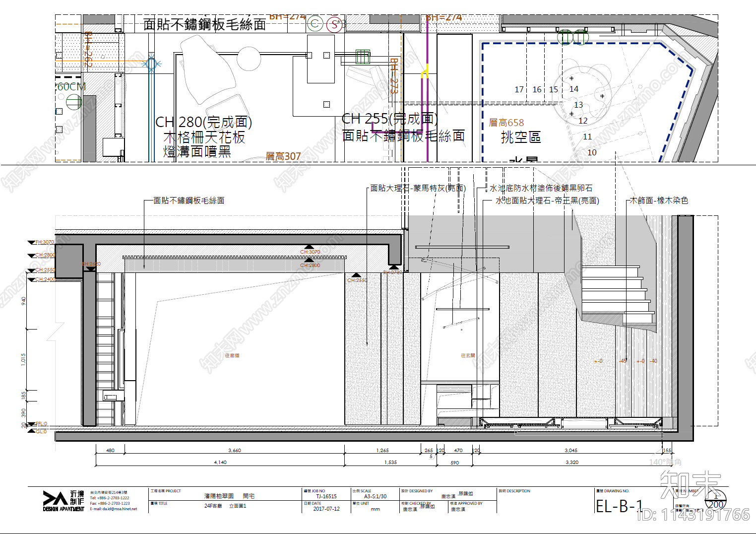Click the BH:2730 beam height label
The width and height of the screenshot is (756, 534).
[392, 272]
